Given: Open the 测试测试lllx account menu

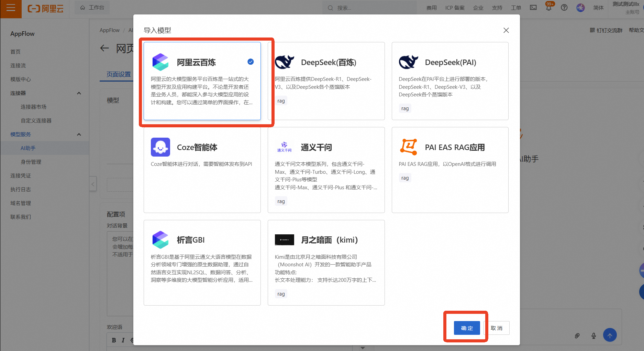Looking at the screenshot, I should pyautogui.click(x=626, y=8).
